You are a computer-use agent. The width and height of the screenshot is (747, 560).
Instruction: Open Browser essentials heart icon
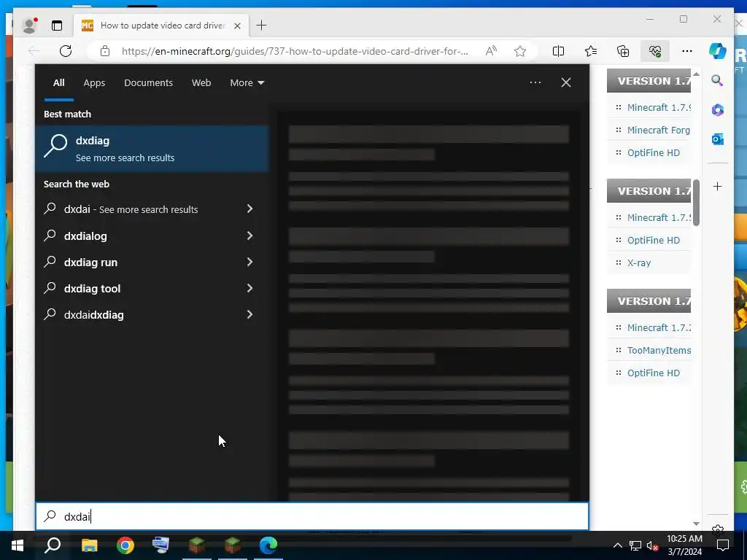[x=654, y=51]
